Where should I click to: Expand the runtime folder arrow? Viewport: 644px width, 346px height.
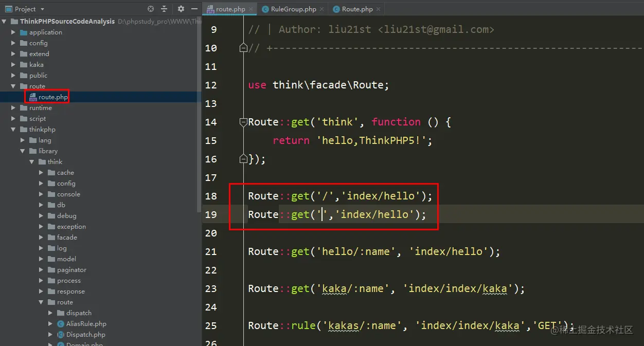[13, 108]
